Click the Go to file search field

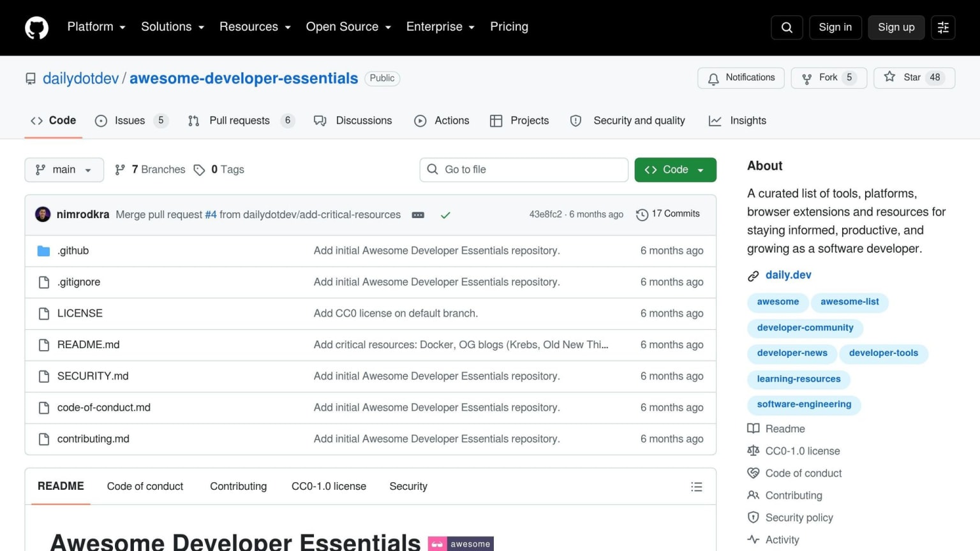[524, 170]
